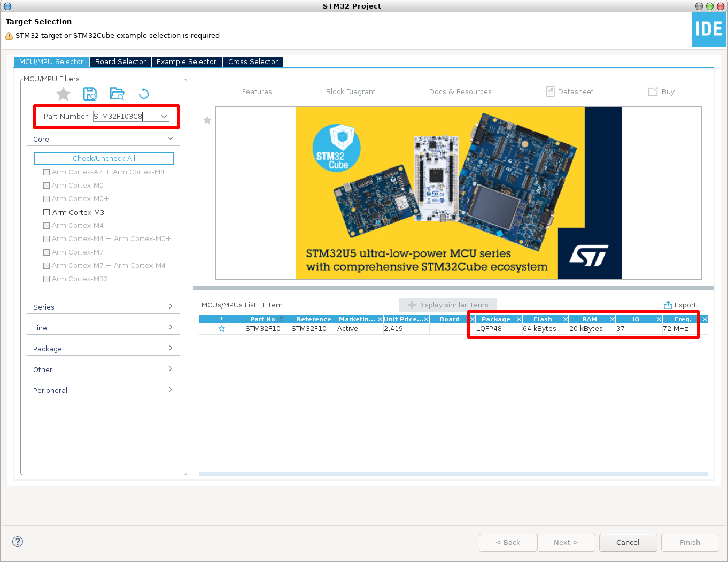This screenshot has width=728, height=562.
Task: Switch to the Example Selector tab
Action: pos(187,61)
